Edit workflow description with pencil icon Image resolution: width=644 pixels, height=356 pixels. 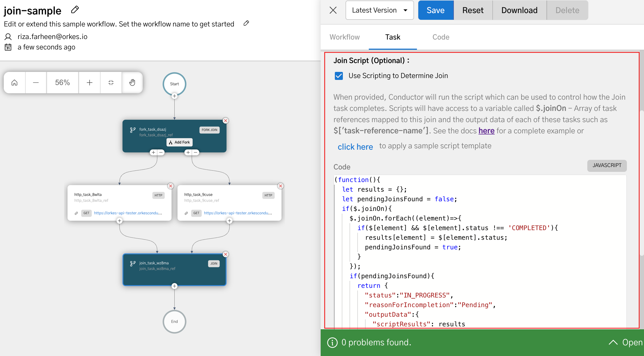pos(246,23)
